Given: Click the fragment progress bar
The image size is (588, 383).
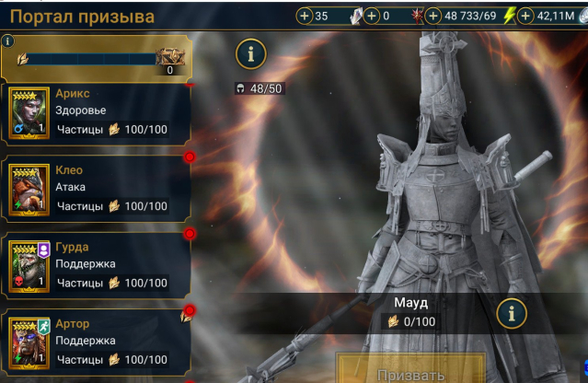Looking at the screenshot, I should tap(91, 59).
